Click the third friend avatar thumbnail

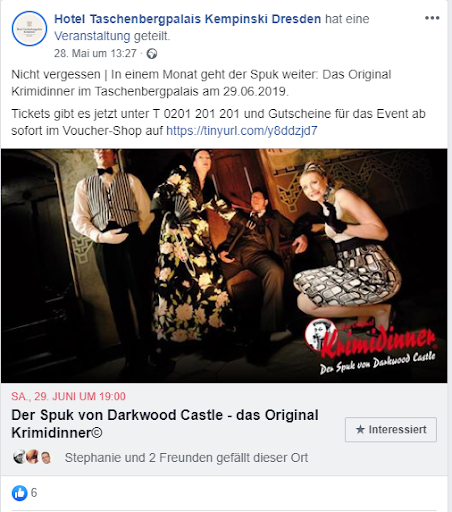pyautogui.click(x=46, y=458)
